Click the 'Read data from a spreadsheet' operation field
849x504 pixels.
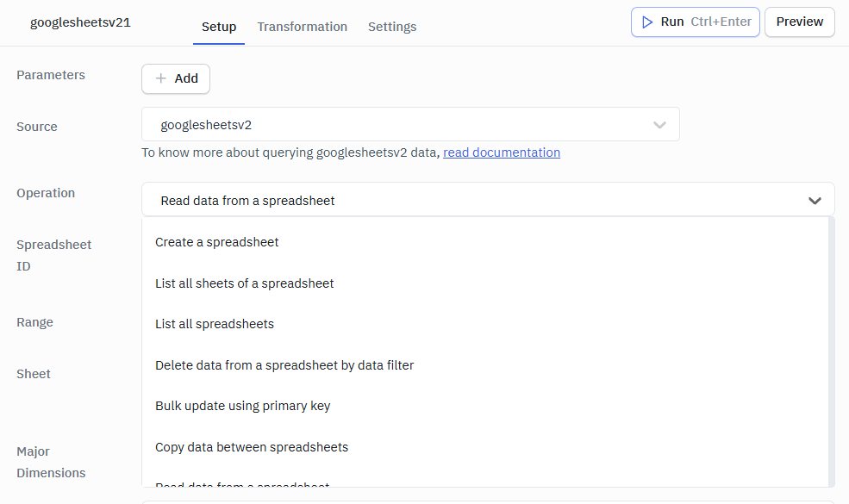388,200
